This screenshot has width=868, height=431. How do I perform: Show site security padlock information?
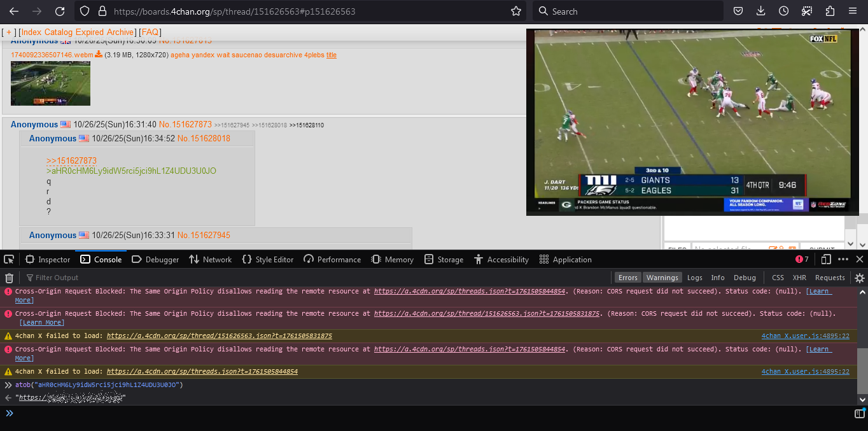point(102,11)
